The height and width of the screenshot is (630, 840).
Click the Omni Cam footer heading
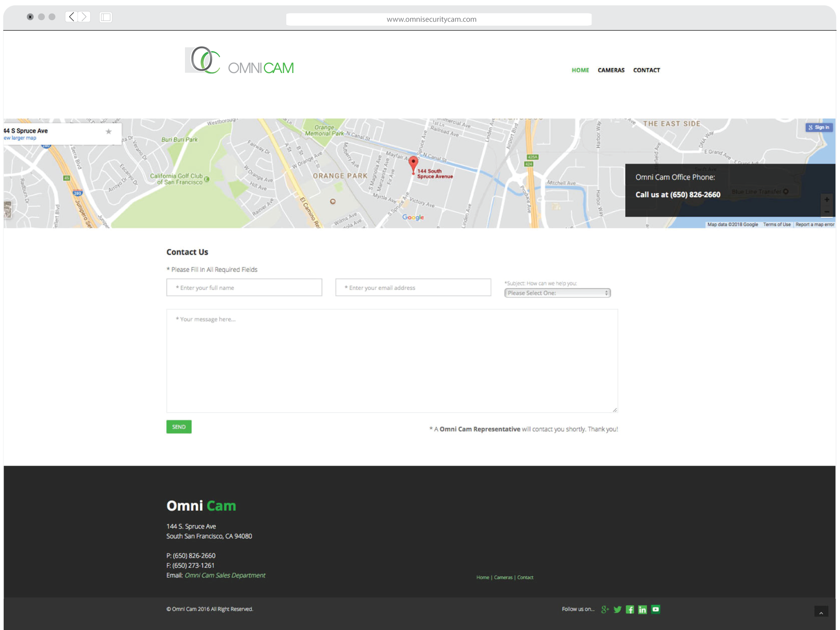[201, 506]
